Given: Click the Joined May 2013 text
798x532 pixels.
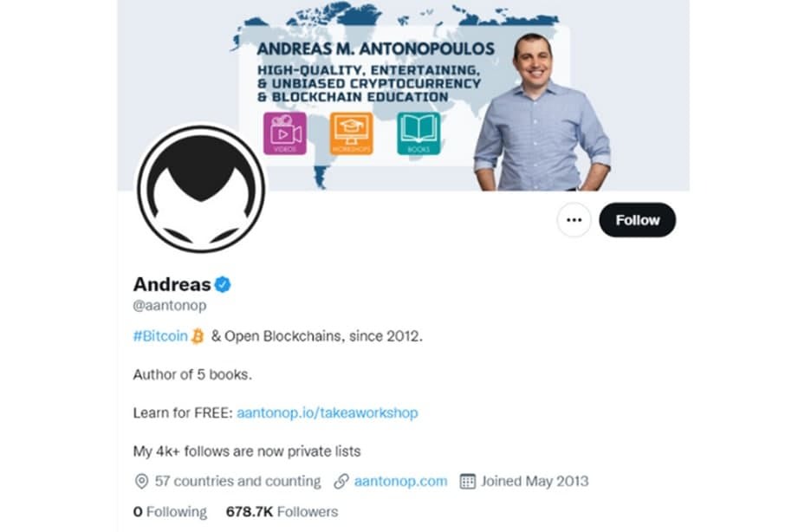Looking at the screenshot, I should click(535, 481).
